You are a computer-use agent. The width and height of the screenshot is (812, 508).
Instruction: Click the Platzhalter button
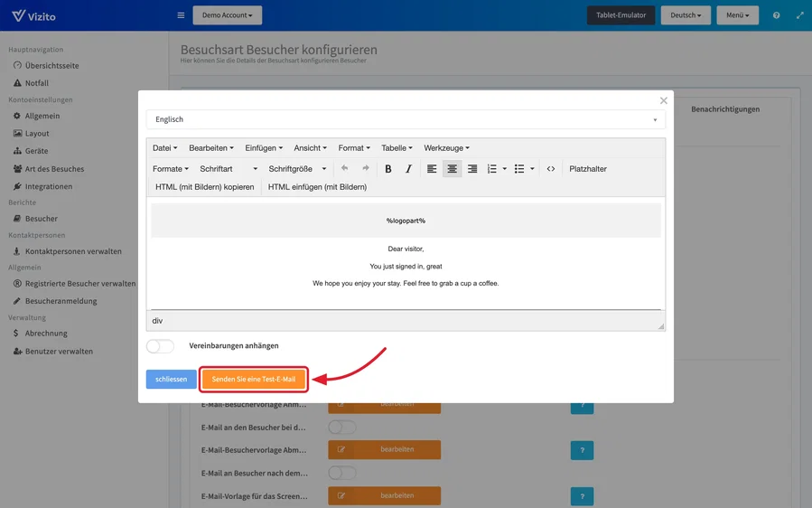(588, 168)
